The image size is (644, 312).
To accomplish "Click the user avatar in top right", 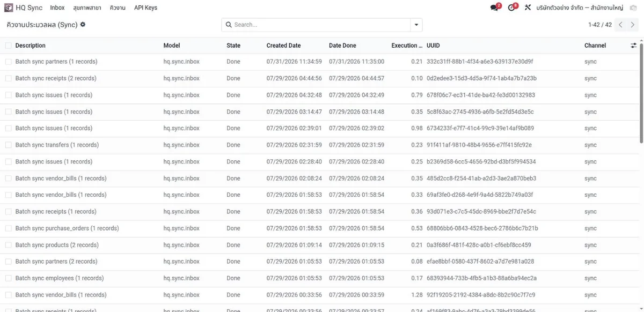I will (x=633, y=8).
